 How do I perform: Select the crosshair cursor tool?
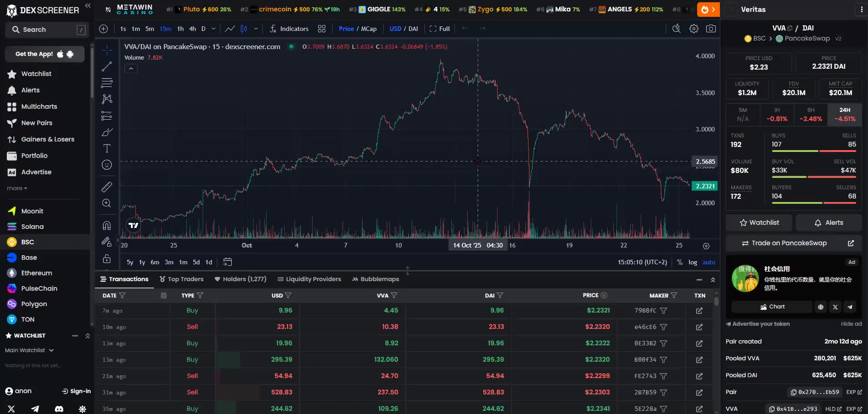(x=107, y=50)
